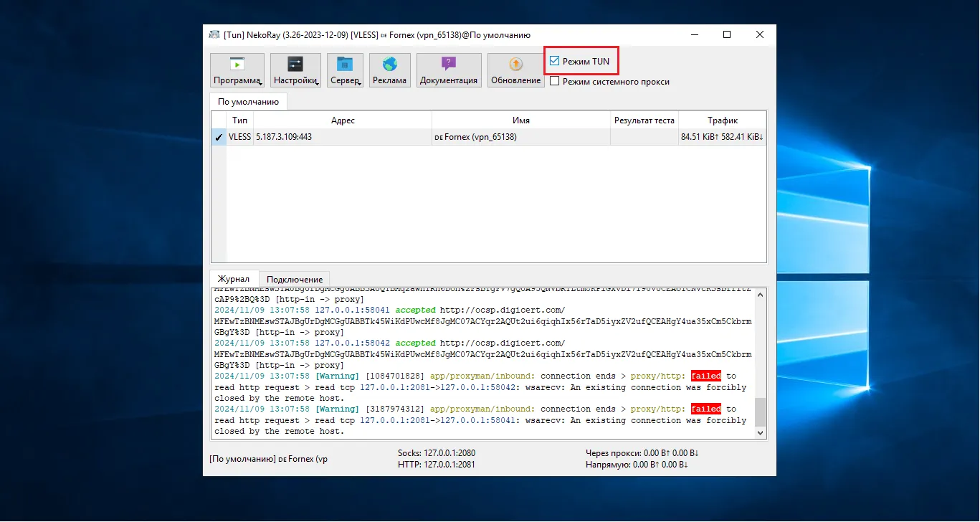Switch to the Подключение tab

[x=295, y=279]
